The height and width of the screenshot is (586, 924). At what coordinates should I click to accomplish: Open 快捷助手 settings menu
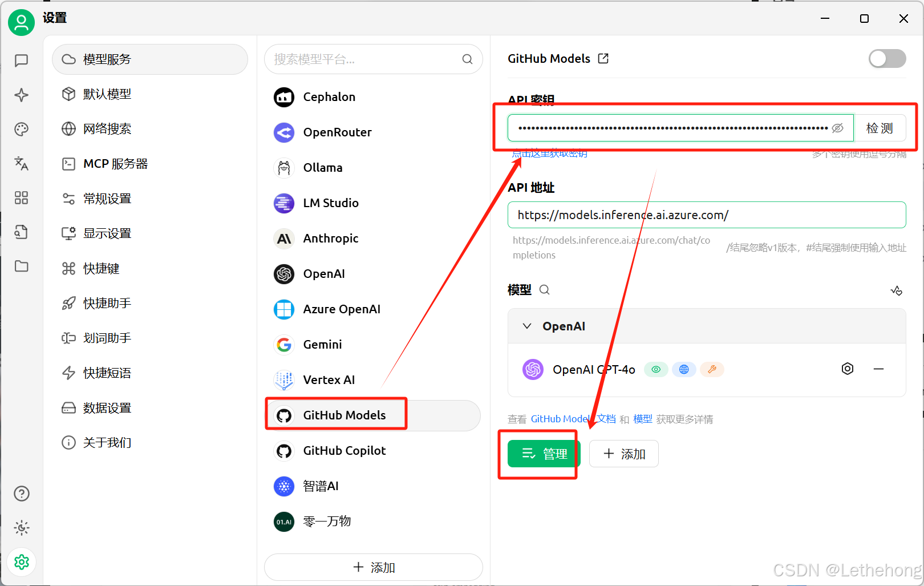coord(150,303)
